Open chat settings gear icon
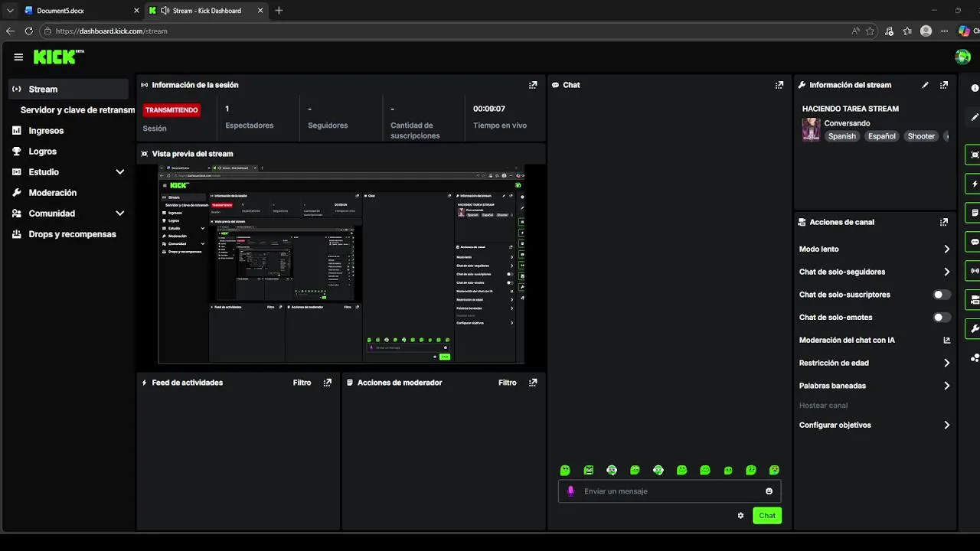Image resolution: width=980 pixels, height=551 pixels. 740,516
